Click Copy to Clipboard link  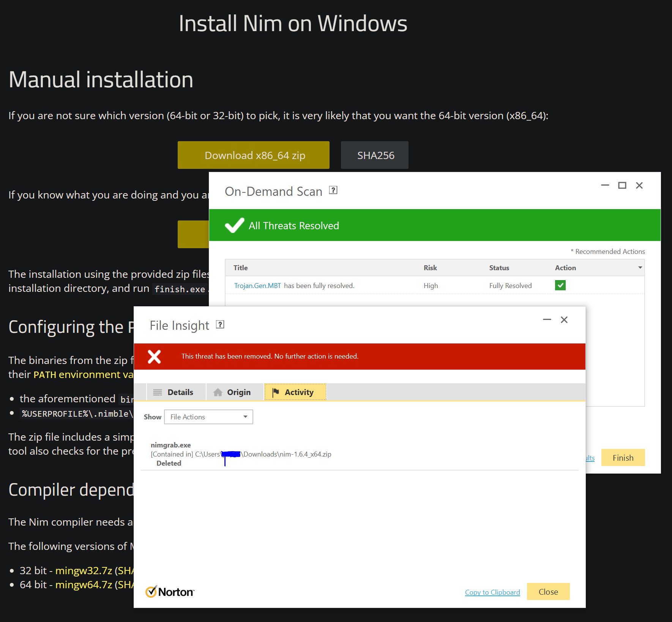click(x=492, y=592)
